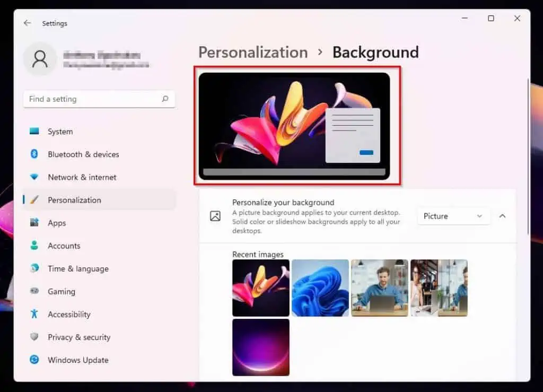Open Privacy & security settings
Viewport: 543px width, 392px height.
pos(78,337)
